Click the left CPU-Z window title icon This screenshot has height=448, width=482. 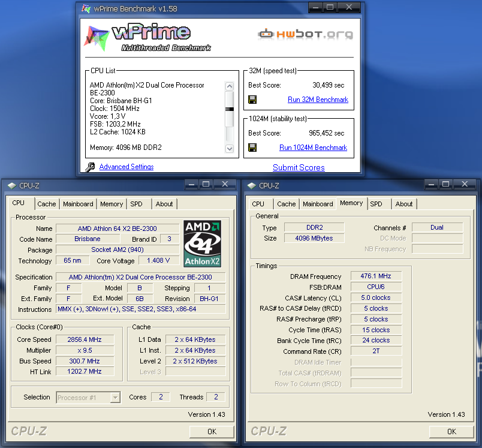pos(11,185)
